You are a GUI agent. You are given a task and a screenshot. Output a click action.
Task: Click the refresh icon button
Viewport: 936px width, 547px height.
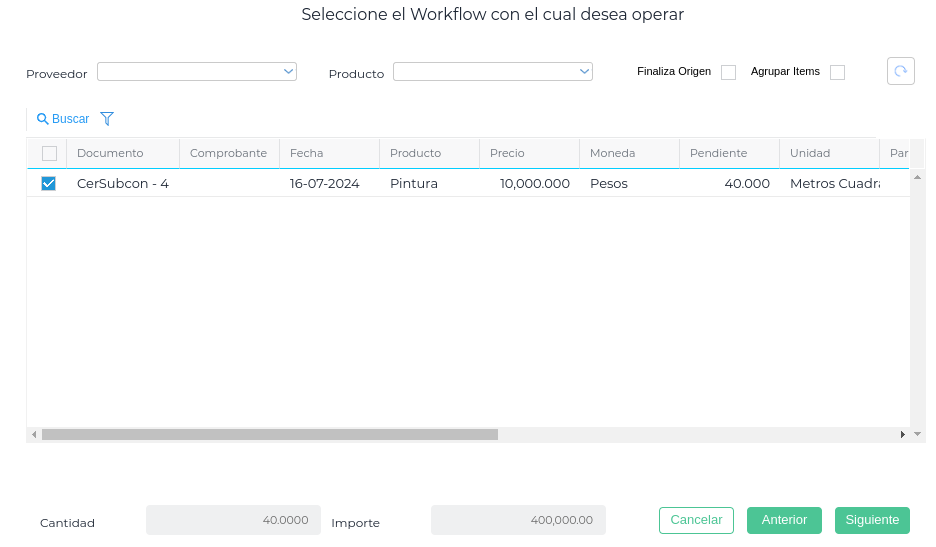[900, 71]
